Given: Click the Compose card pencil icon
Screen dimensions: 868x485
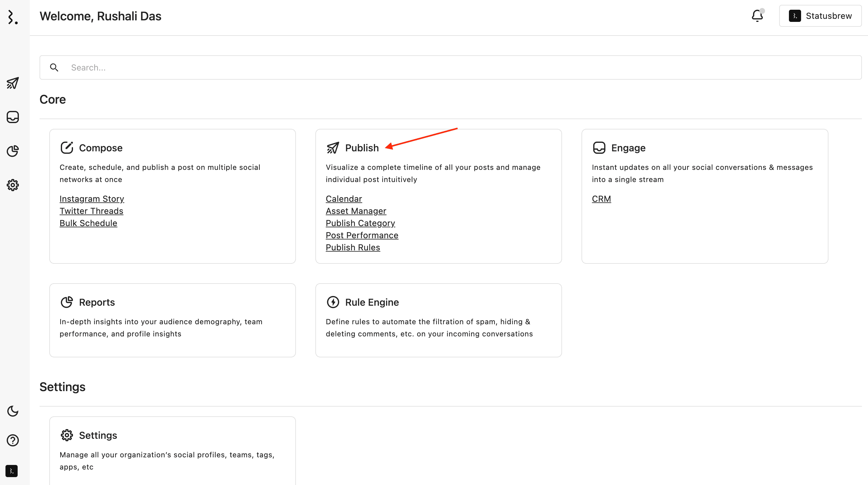Looking at the screenshot, I should (67, 148).
